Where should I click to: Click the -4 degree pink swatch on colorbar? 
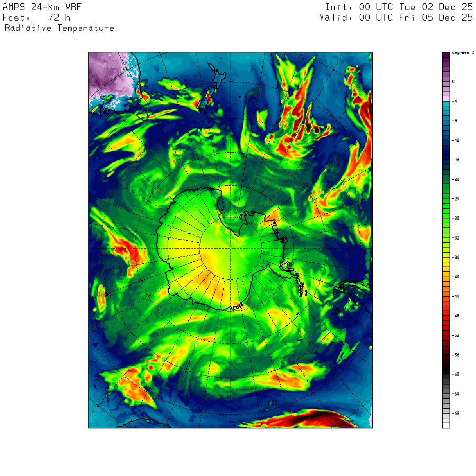[x=446, y=99]
